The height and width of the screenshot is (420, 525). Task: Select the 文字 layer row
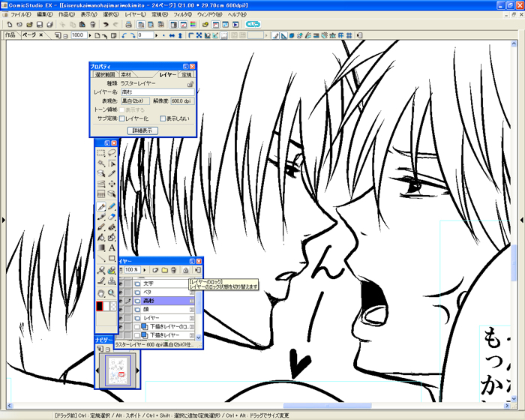point(163,283)
